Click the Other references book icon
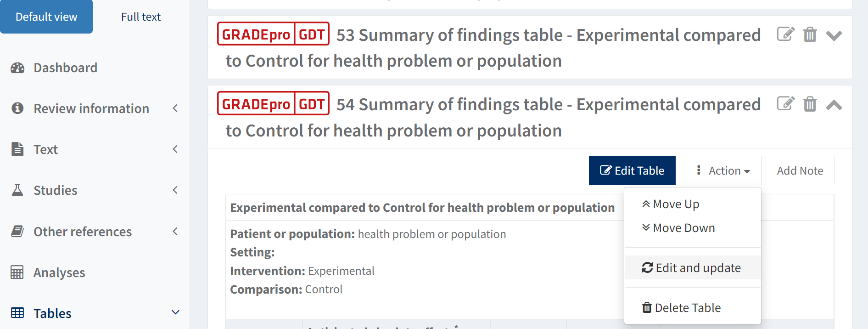The width and height of the screenshot is (868, 329). coord(17,231)
